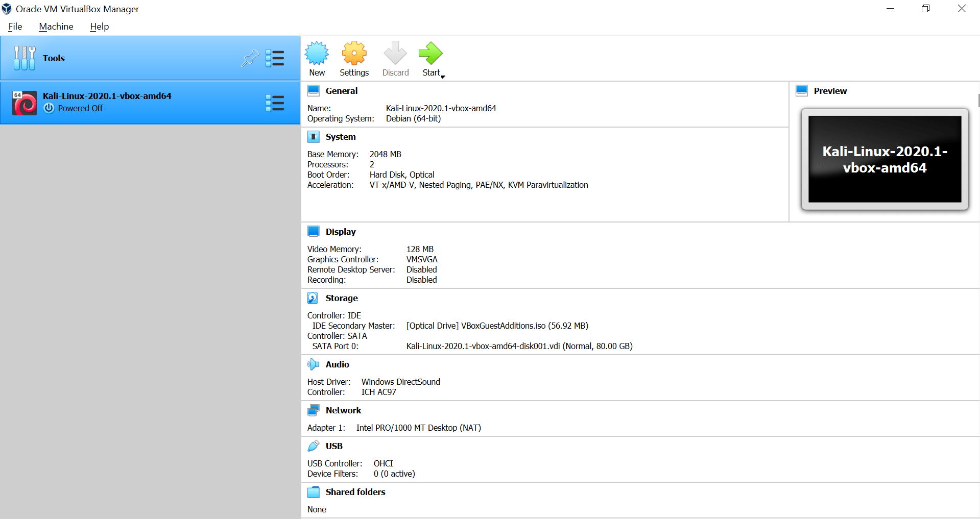Click the USB section plug icon
The image size is (980, 519).
[x=313, y=446]
